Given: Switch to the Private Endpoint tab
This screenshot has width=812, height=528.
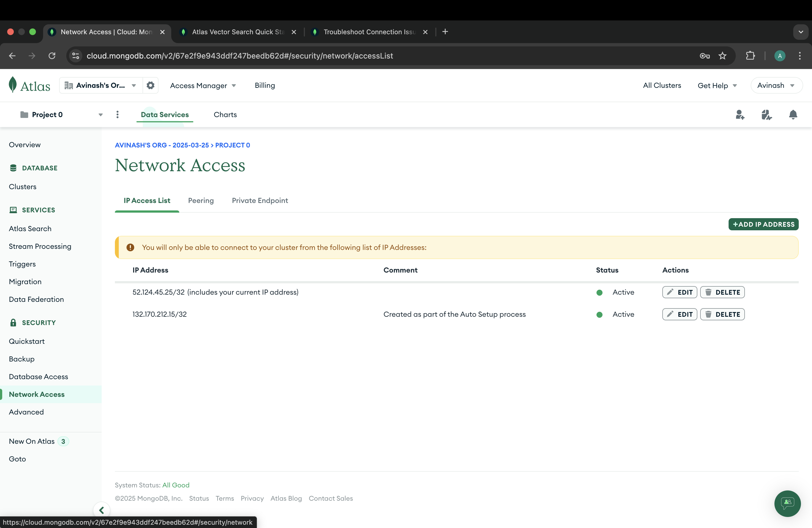Looking at the screenshot, I should (260, 200).
